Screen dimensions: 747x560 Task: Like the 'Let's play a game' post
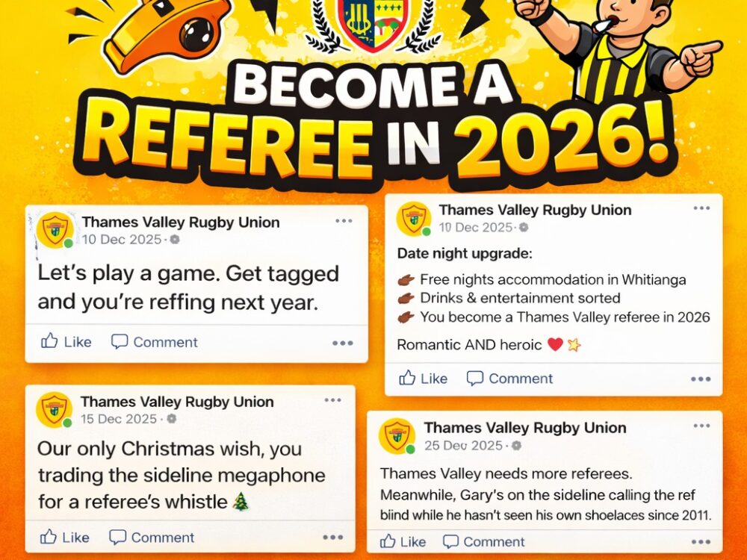click(x=66, y=341)
